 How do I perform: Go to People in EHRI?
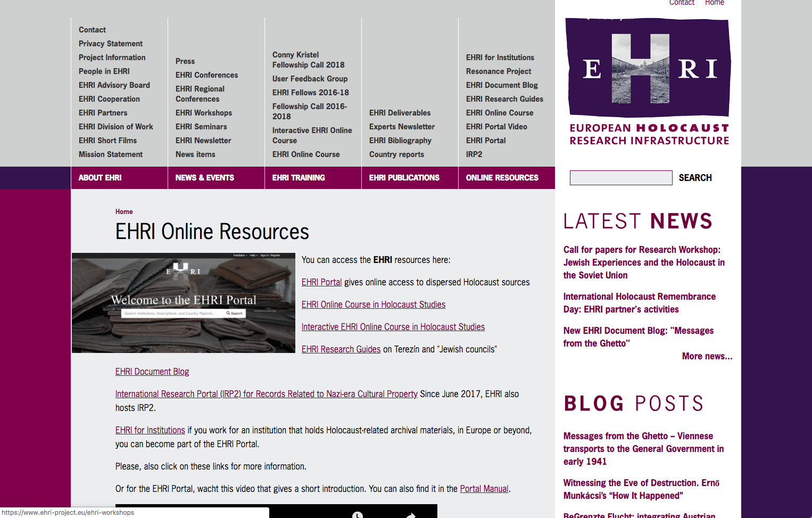[x=104, y=71]
